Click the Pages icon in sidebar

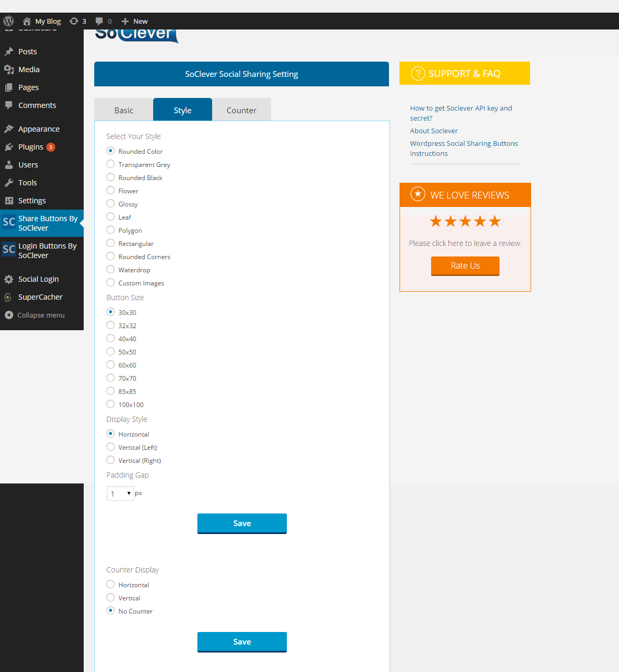(x=9, y=87)
